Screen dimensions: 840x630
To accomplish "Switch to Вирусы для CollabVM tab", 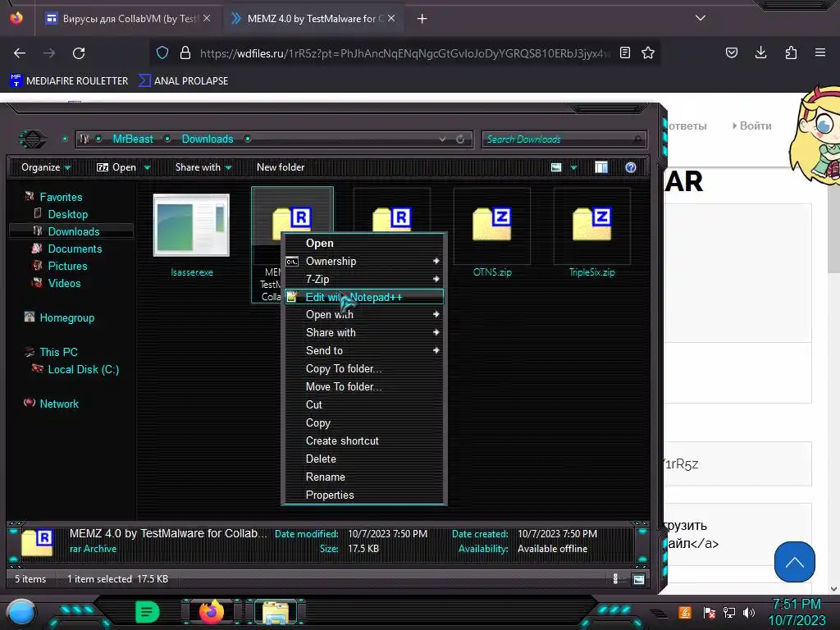I will point(127,18).
